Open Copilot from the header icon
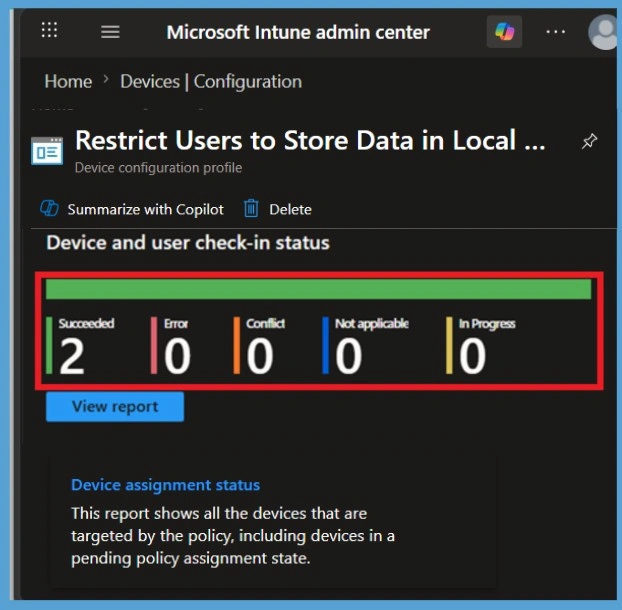 (504, 32)
